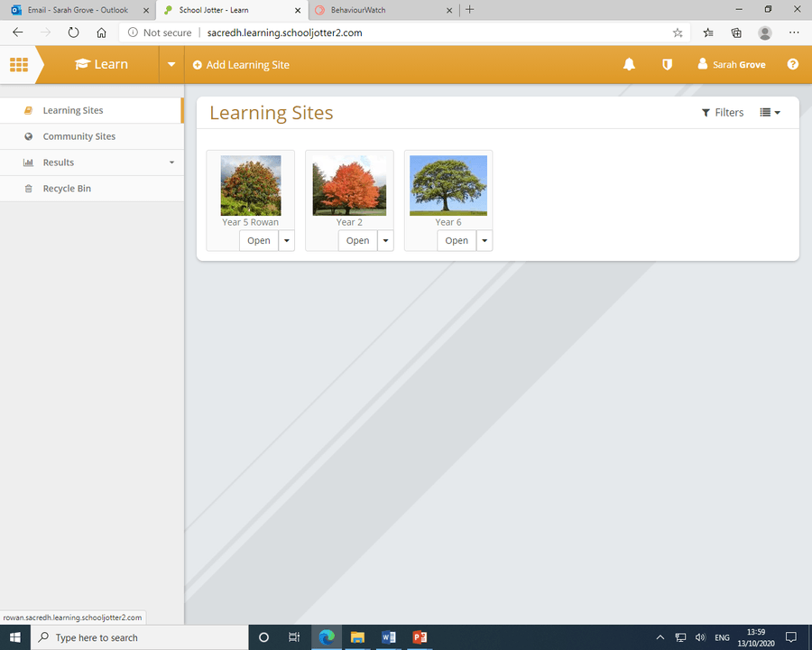The height and width of the screenshot is (650, 812).
Task: Open the Results sidebar item
Action: (x=92, y=162)
